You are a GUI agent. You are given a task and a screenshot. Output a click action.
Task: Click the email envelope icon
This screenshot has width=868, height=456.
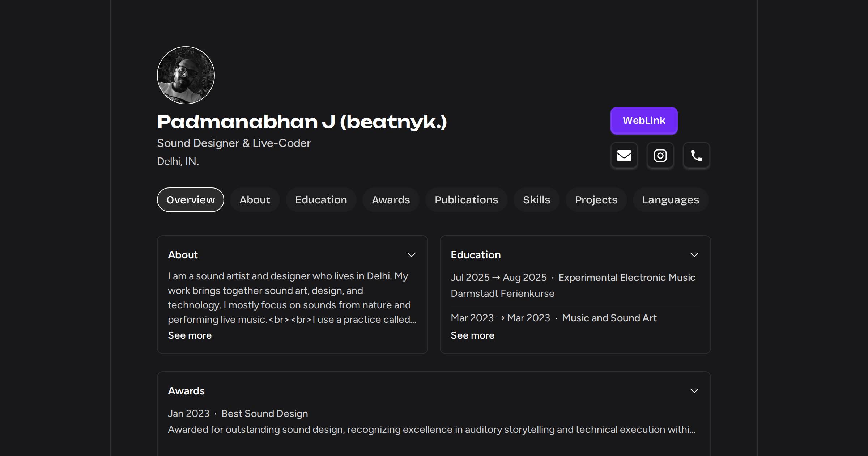pyautogui.click(x=624, y=156)
